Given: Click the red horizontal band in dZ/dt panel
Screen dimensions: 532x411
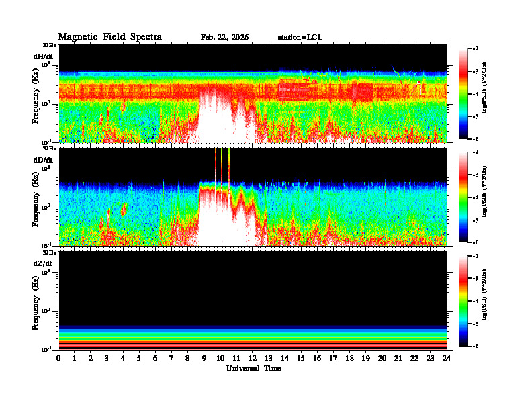Looking at the screenshot, I should (253, 345).
